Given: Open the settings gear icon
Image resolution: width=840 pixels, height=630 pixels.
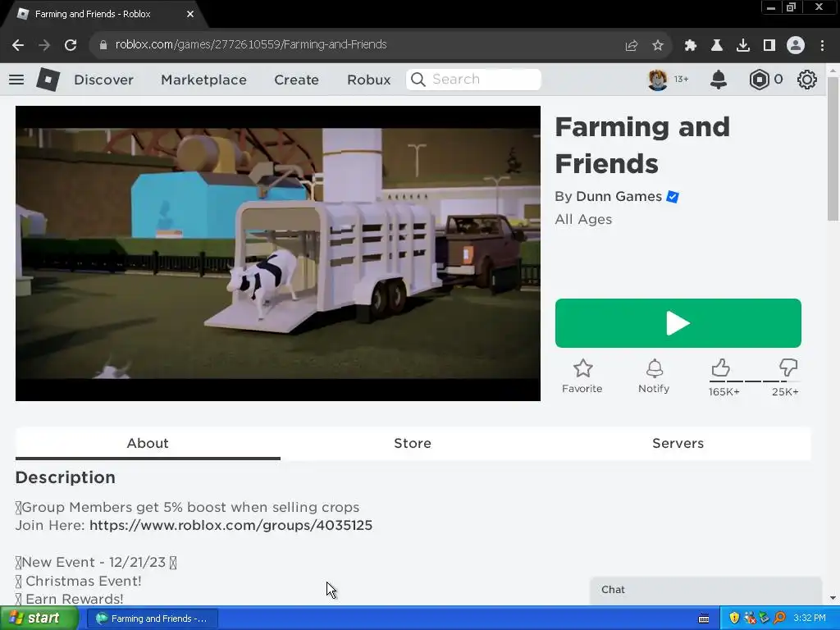Looking at the screenshot, I should pos(807,80).
